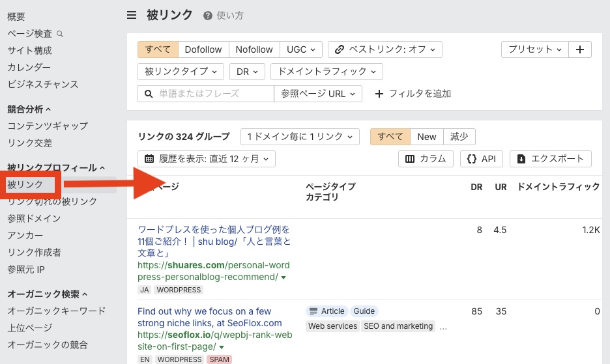
Task: Sort by the DR column header
Action: 476,187
